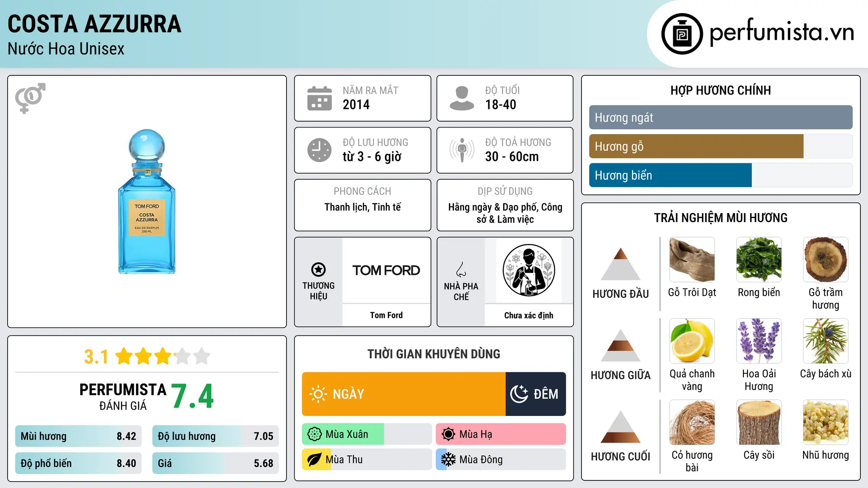Click the release year 2014
The image size is (868, 488).
coord(356,105)
